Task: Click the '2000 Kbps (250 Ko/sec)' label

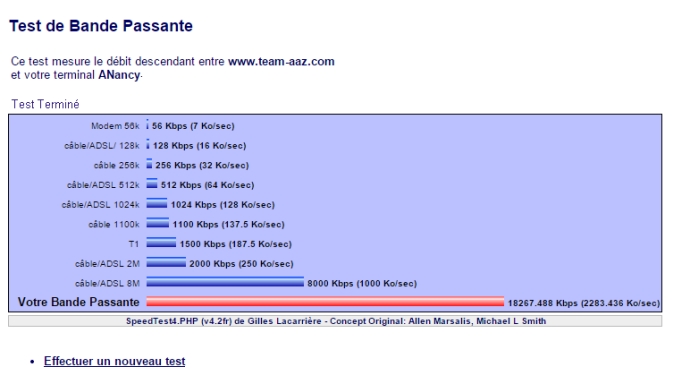Action: (242, 263)
